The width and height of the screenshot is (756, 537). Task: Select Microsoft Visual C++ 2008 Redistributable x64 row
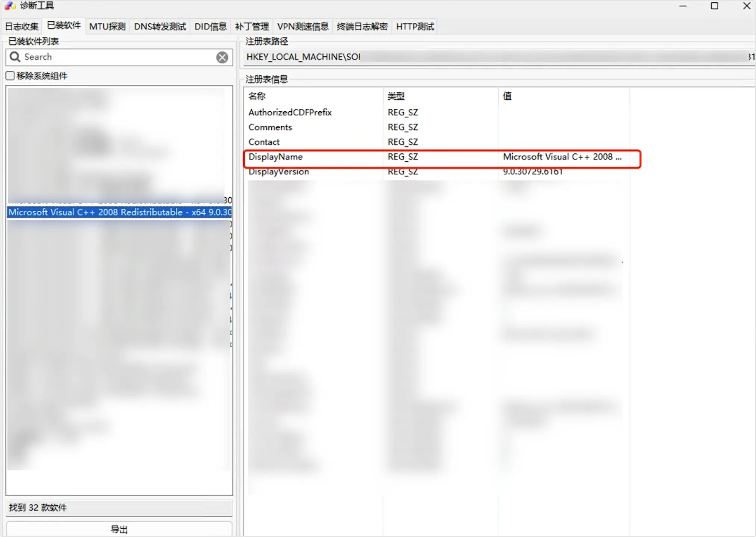119,212
